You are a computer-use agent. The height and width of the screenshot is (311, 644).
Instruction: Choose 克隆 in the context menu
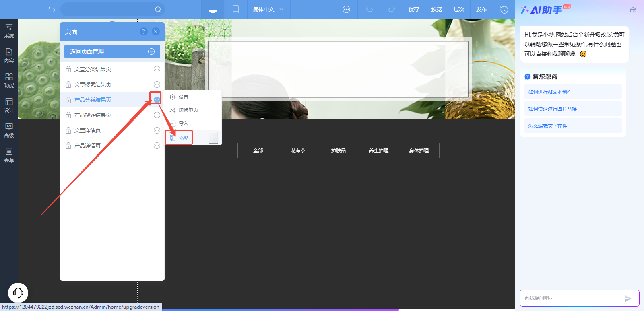179,138
